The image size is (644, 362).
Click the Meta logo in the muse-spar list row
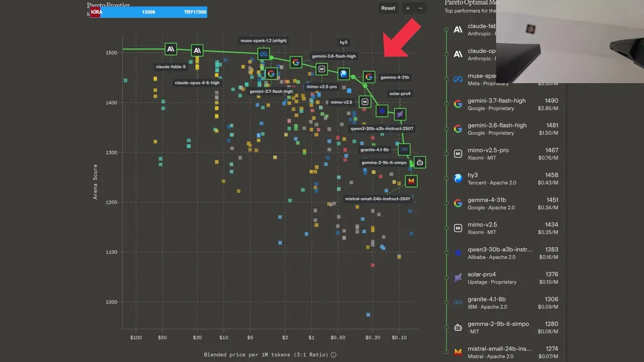tap(458, 79)
